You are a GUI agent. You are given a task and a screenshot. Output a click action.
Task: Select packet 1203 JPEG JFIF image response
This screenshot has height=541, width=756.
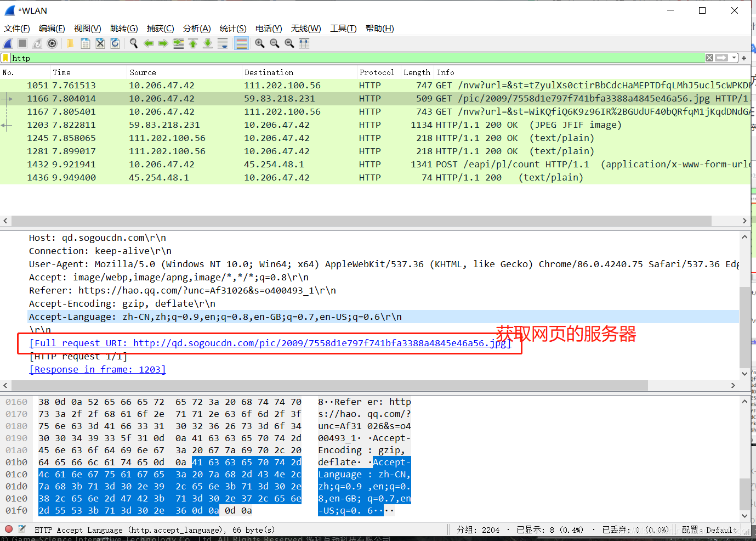click(x=375, y=125)
